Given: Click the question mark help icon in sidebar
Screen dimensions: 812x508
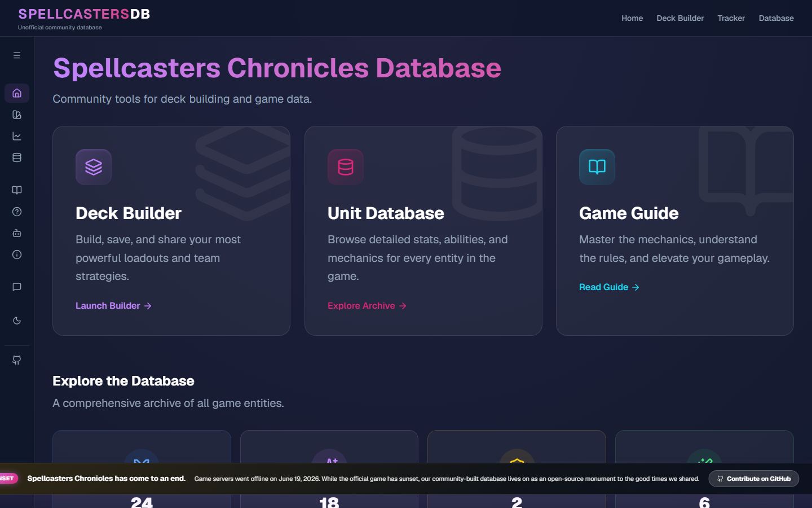Looking at the screenshot, I should tap(17, 212).
